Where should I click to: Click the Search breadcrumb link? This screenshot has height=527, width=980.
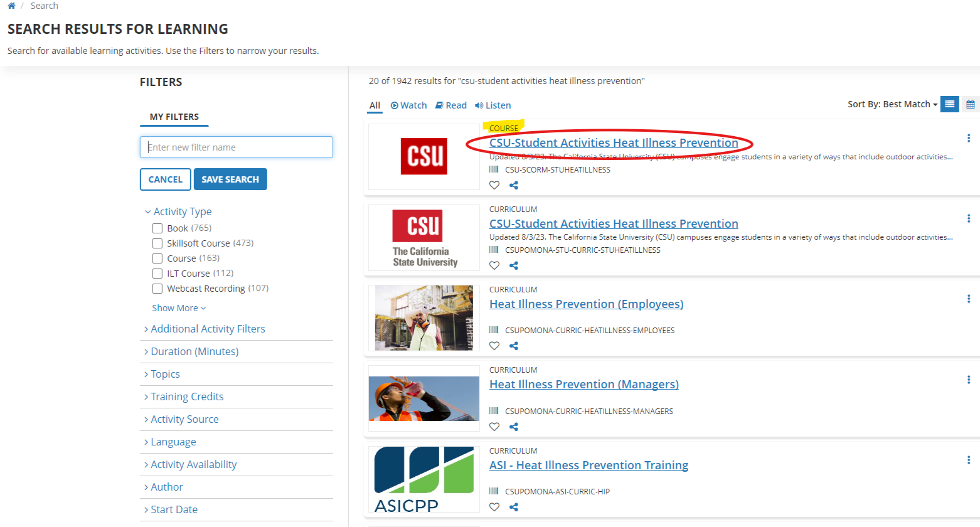click(x=44, y=6)
